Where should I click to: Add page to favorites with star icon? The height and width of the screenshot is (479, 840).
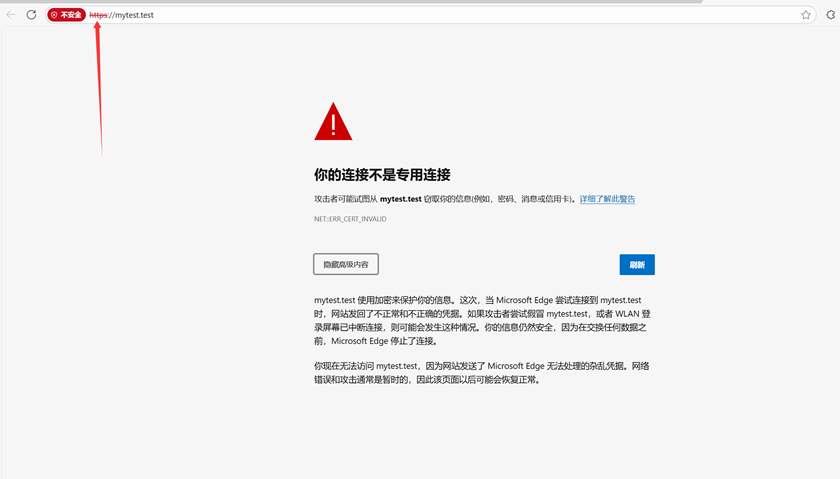805,15
